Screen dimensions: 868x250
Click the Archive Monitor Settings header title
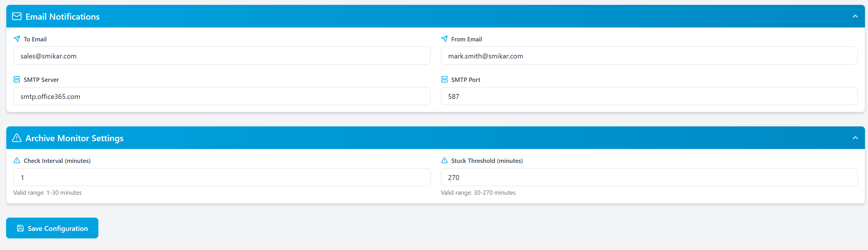(x=74, y=138)
